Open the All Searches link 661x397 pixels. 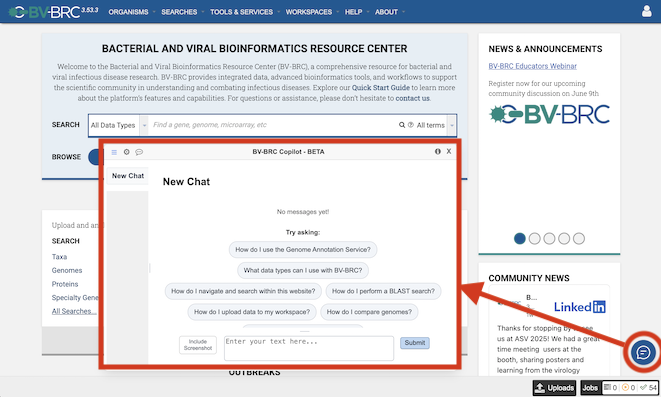point(74,311)
